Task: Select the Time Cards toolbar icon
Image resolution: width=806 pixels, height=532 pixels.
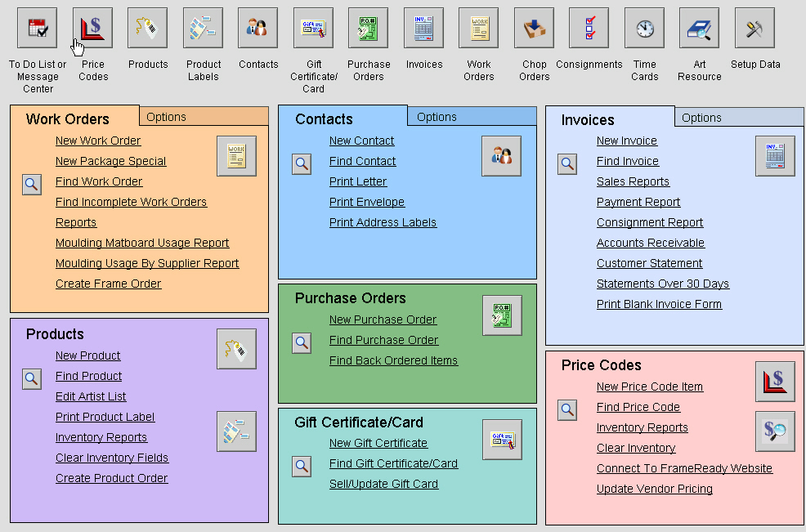Action: point(644,27)
